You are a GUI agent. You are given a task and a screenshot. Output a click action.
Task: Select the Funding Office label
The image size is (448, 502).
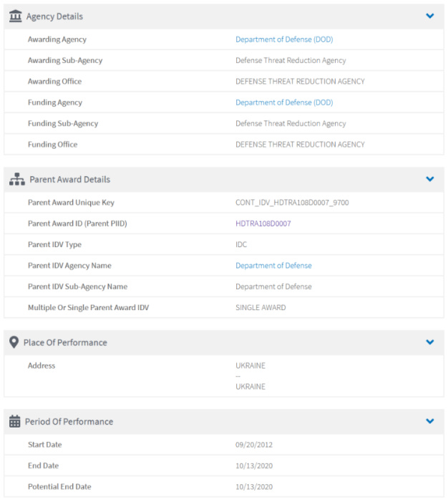[x=52, y=145]
